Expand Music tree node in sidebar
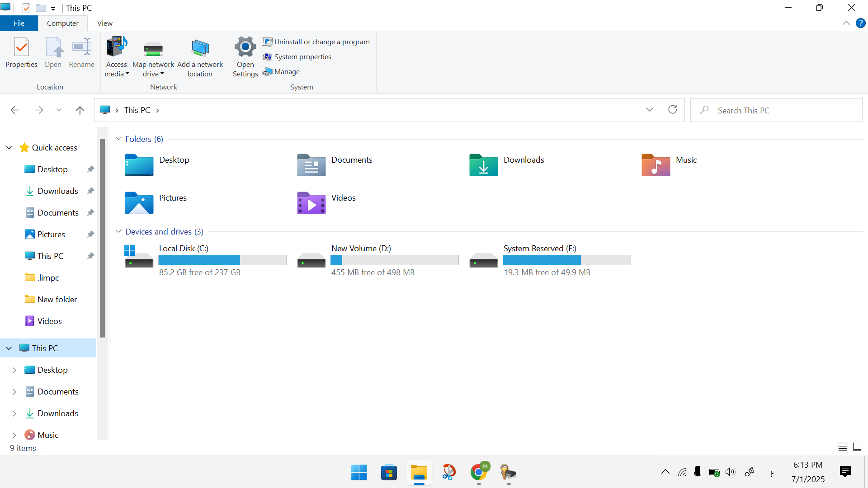The width and height of the screenshot is (868, 488). click(14, 435)
